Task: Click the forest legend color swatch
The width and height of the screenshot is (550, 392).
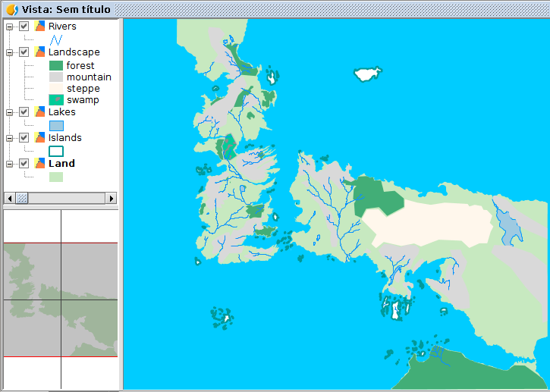Action: click(x=56, y=66)
